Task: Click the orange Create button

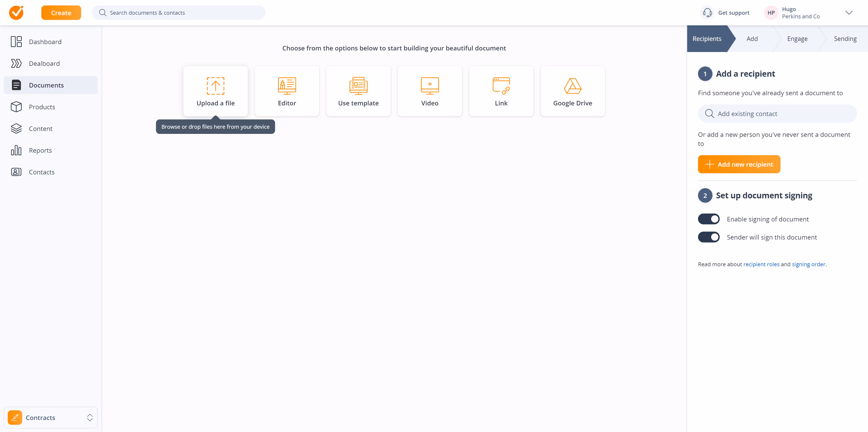Action: click(x=61, y=13)
